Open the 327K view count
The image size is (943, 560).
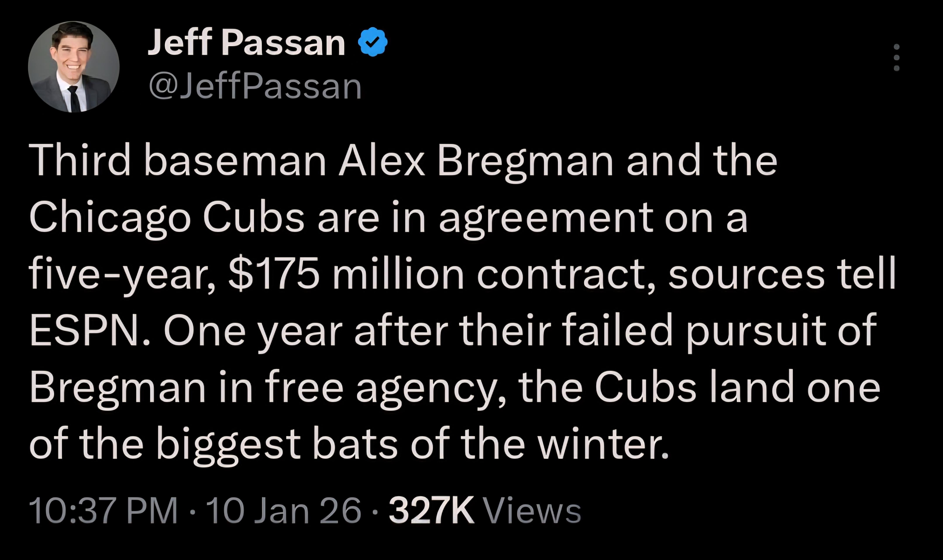[431, 511]
